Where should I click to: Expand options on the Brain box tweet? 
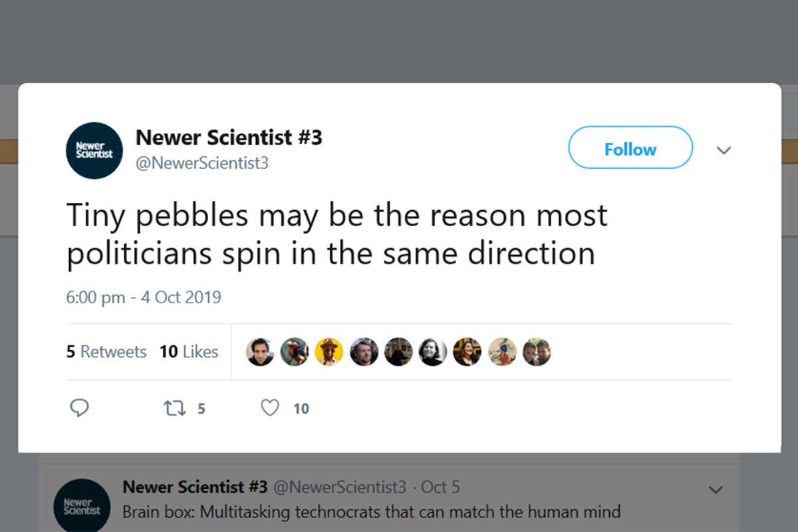coord(716,489)
